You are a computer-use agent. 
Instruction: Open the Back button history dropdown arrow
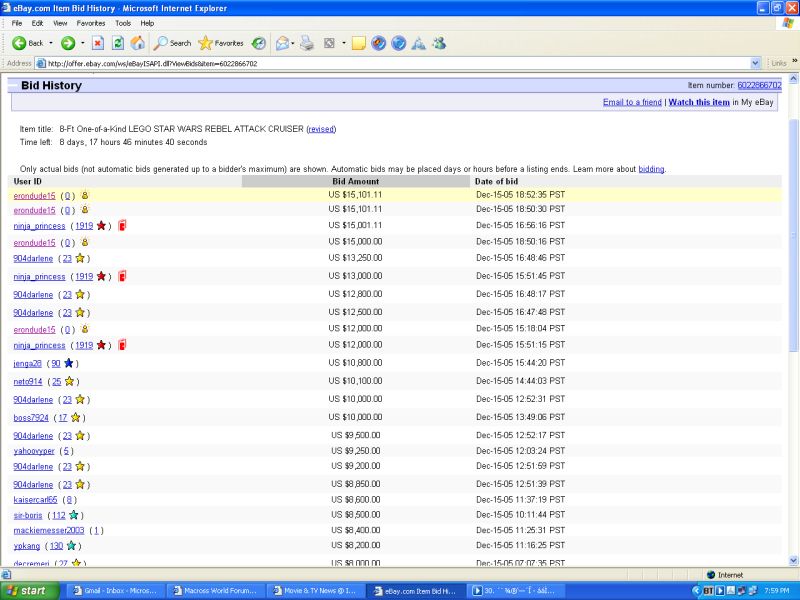[51, 43]
